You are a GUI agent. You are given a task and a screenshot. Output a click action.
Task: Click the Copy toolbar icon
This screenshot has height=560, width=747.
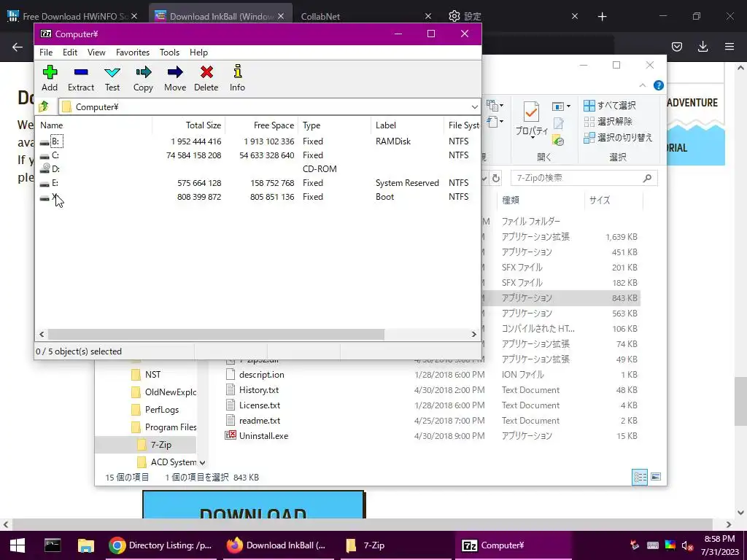144,78
